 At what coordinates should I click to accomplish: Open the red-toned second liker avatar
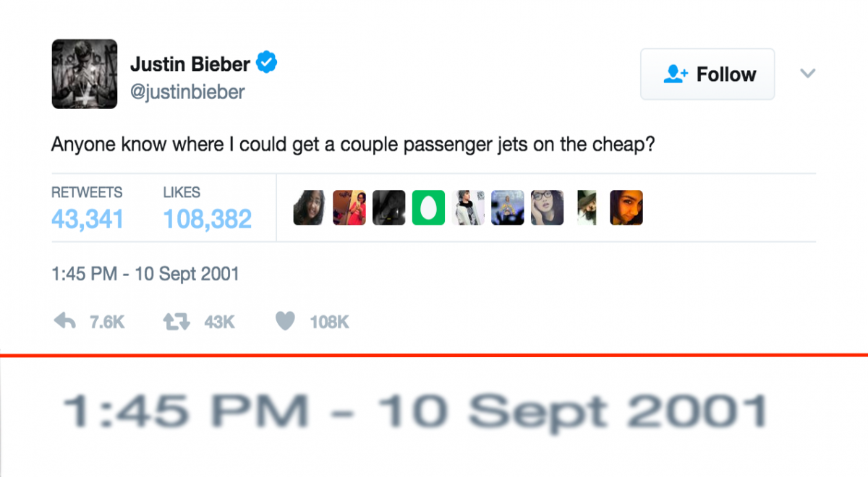(349, 207)
